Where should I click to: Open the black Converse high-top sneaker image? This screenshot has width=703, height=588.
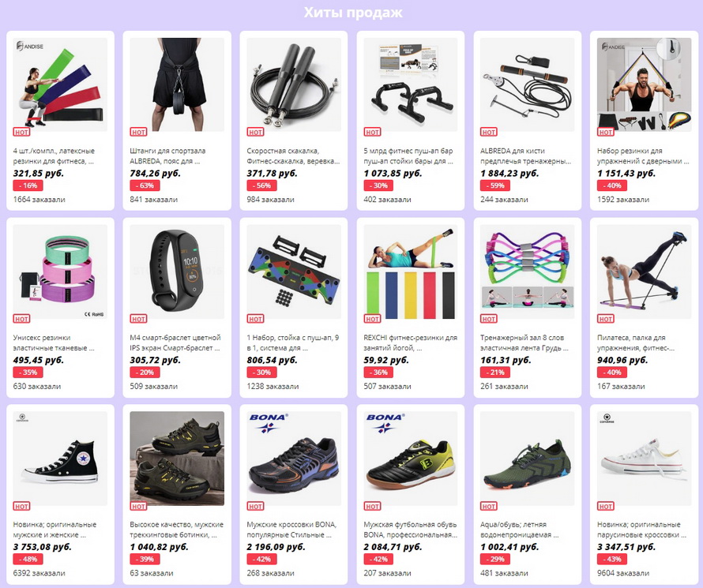[60, 458]
